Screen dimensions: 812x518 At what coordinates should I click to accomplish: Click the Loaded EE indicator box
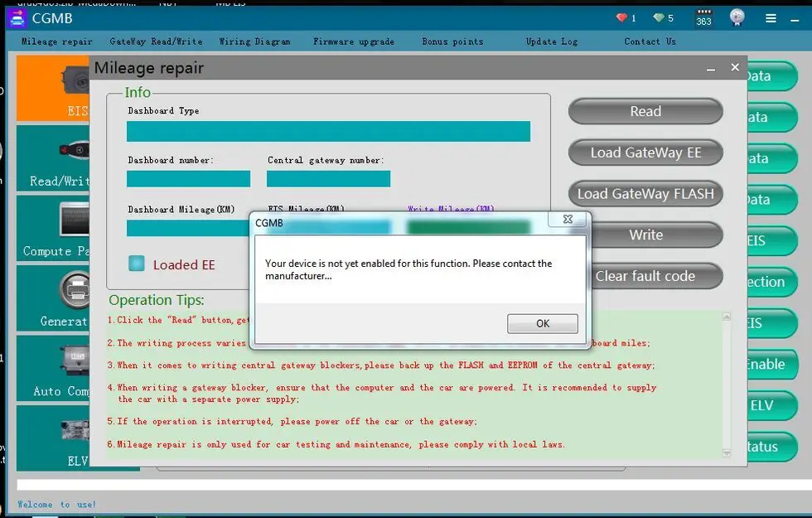tap(137, 264)
